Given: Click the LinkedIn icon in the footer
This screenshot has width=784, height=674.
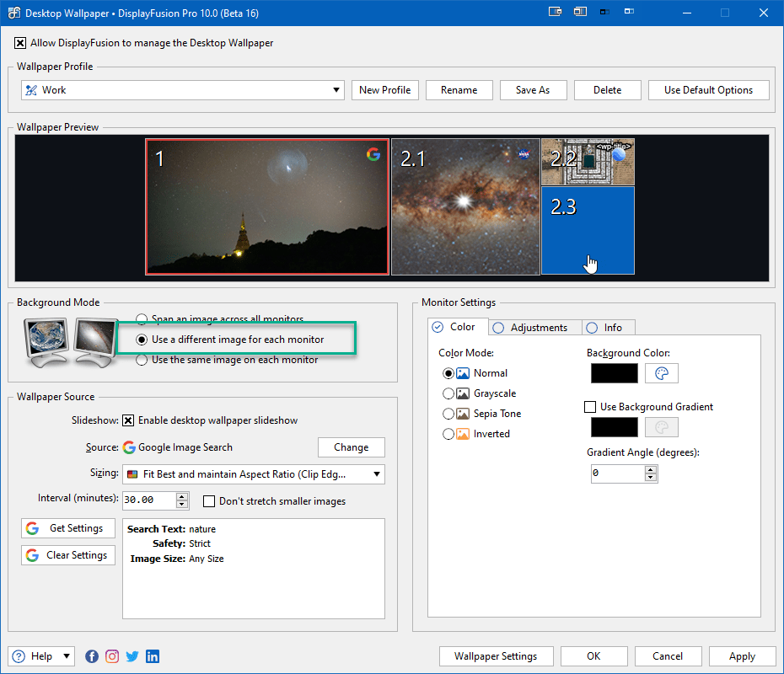Looking at the screenshot, I should click(x=153, y=656).
